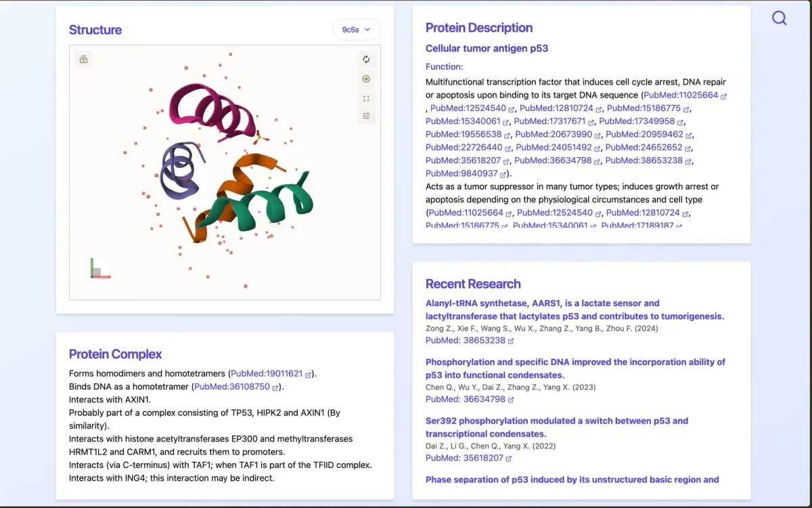The height and width of the screenshot is (508, 812).
Task: Open PubMed:17317671 in the Function section
Action: pyautogui.click(x=549, y=121)
